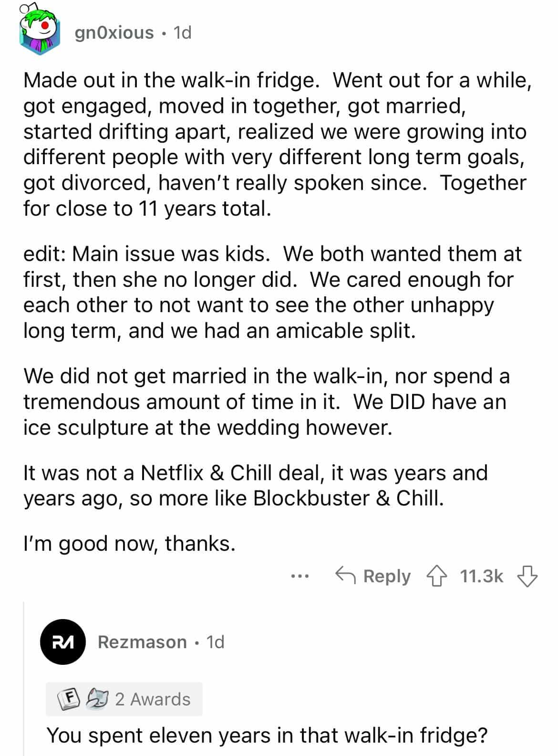
Task: Click Reply under gn0xious's comment
Action: [x=372, y=576]
